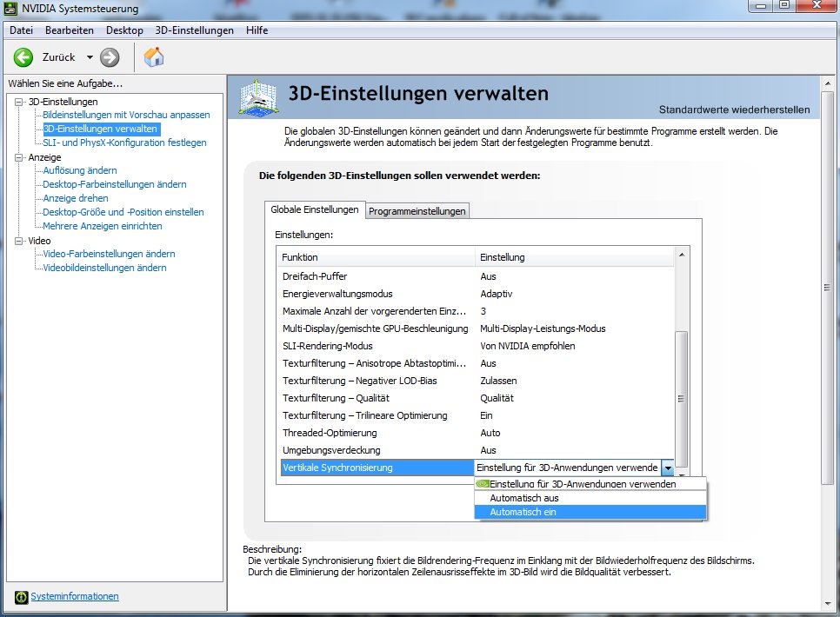The image size is (840, 617).
Task: Open Anzeige drehen
Action: pyautogui.click(x=76, y=198)
